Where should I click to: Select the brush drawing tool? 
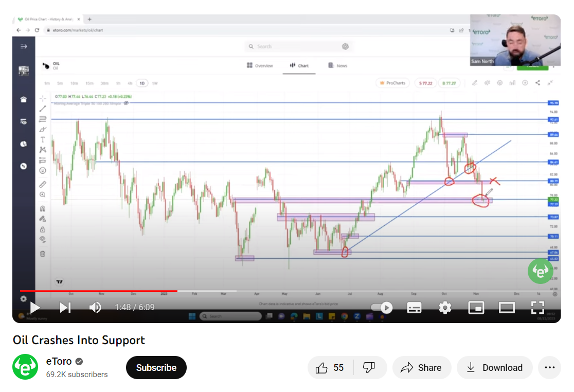[43, 130]
